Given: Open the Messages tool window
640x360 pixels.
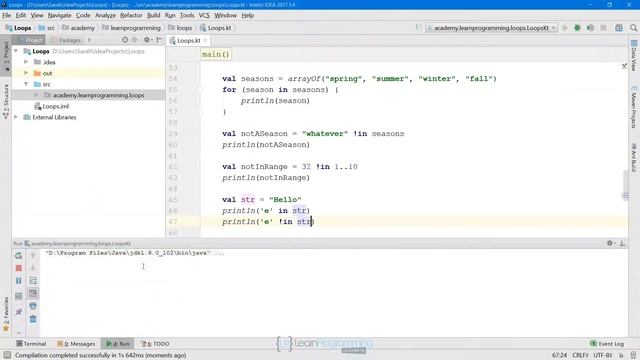Looking at the screenshot, I should tap(76, 344).
